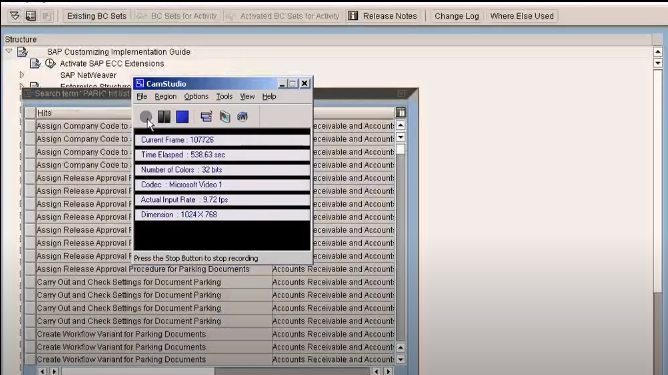
Task: Click the Time Elapsed : 538.63 sec readout
Action: point(222,155)
